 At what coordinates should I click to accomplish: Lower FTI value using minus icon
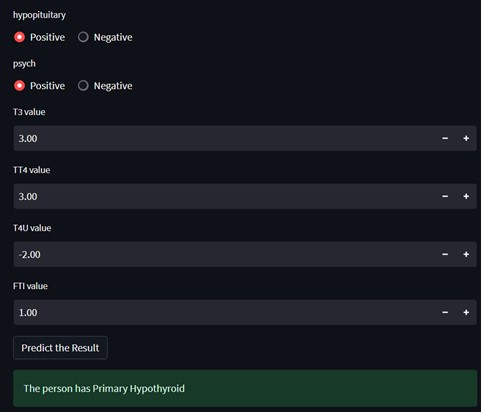point(445,312)
